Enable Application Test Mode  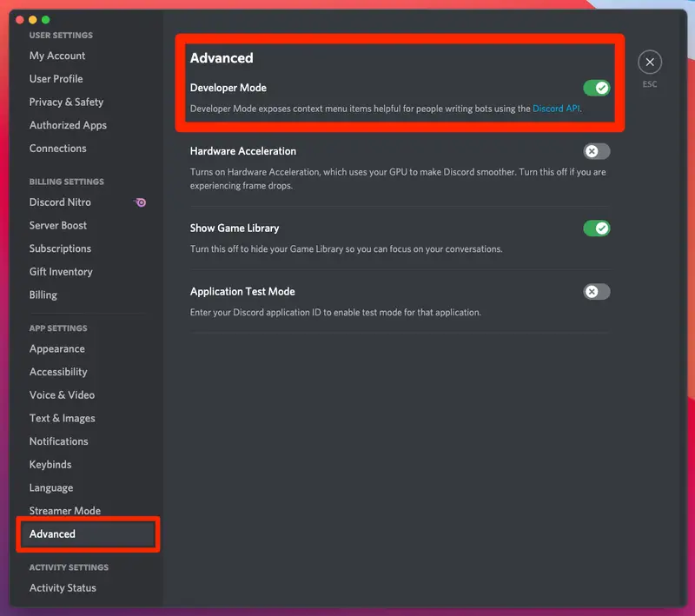tap(596, 291)
